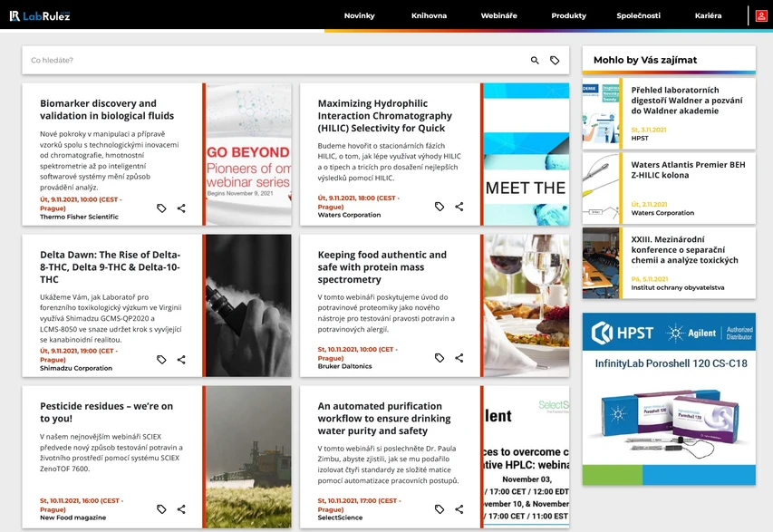This screenshot has width=773, height=532.
Task: Click tag icon on automated purification card
Action: [x=440, y=508]
